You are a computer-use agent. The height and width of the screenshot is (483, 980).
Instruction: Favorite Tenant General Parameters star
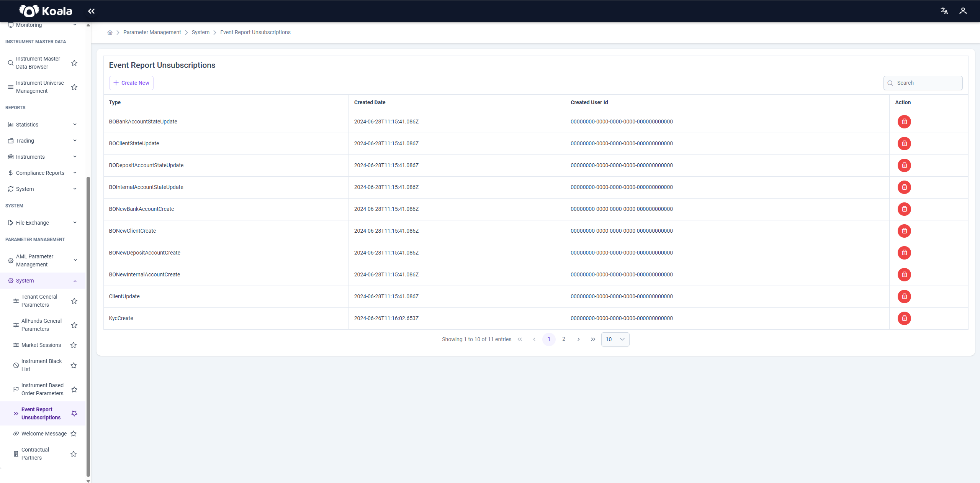coord(74,301)
